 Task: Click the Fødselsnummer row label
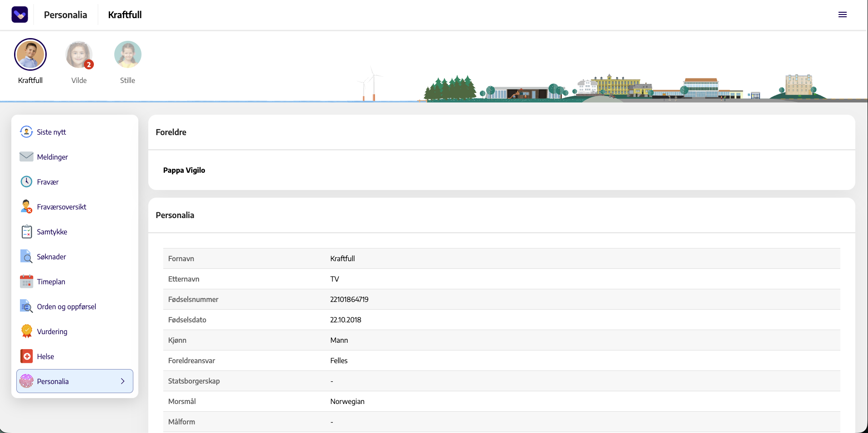(x=193, y=299)
